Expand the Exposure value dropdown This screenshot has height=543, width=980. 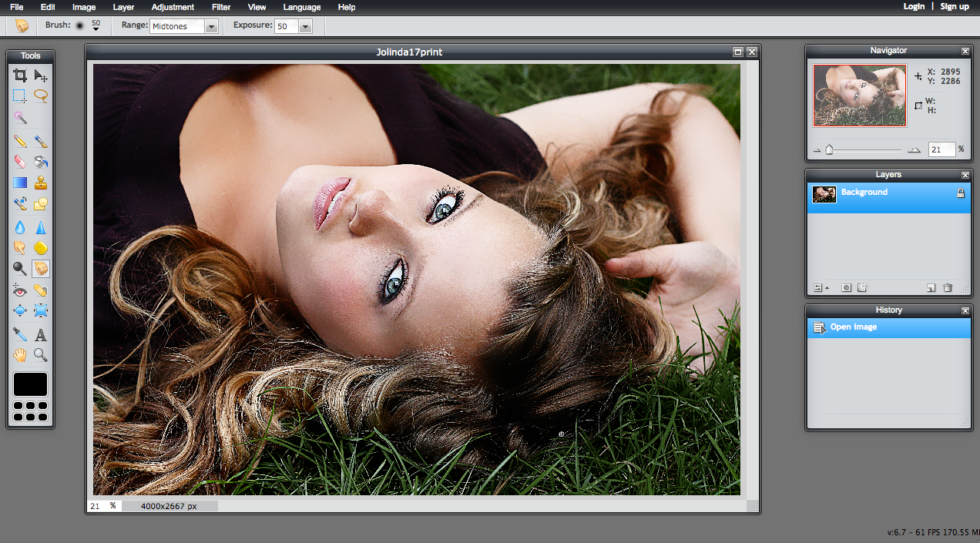click(305, 26)
